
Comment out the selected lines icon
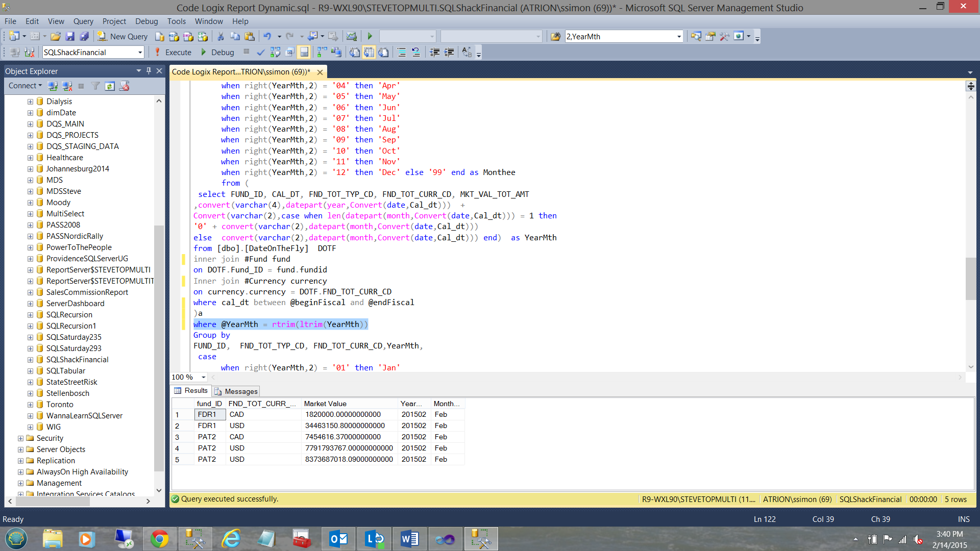pos(402,52)
